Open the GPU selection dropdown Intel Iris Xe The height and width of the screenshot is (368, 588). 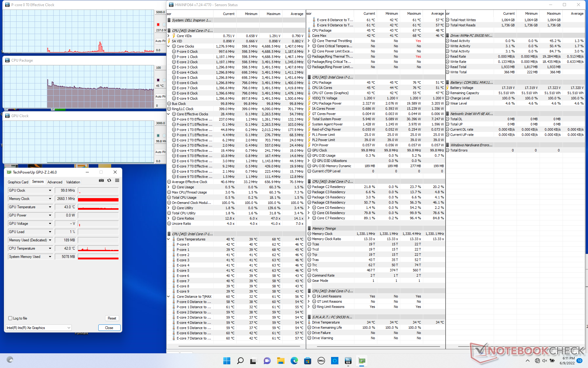[39, 328]
